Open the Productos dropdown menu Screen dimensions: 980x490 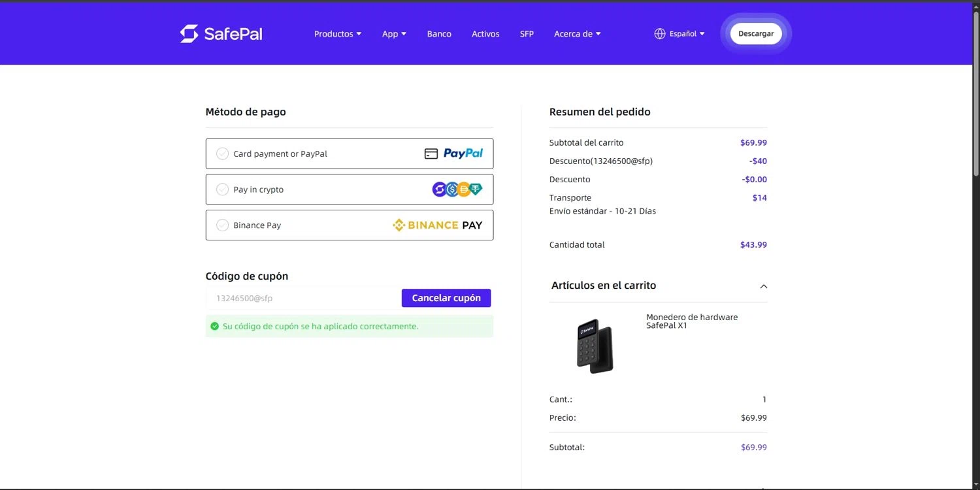pyautogui.click(x=337, y=34)
